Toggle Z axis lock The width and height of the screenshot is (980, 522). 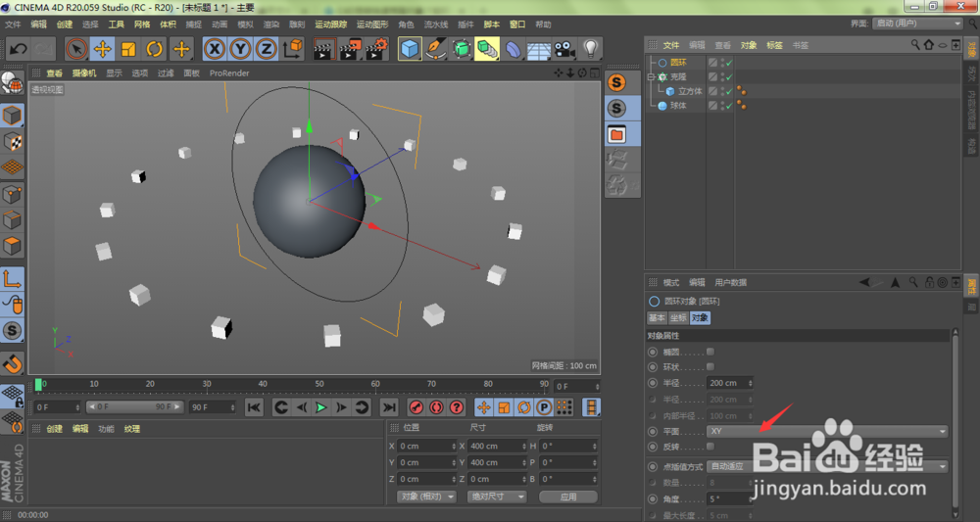coord(267,49)
